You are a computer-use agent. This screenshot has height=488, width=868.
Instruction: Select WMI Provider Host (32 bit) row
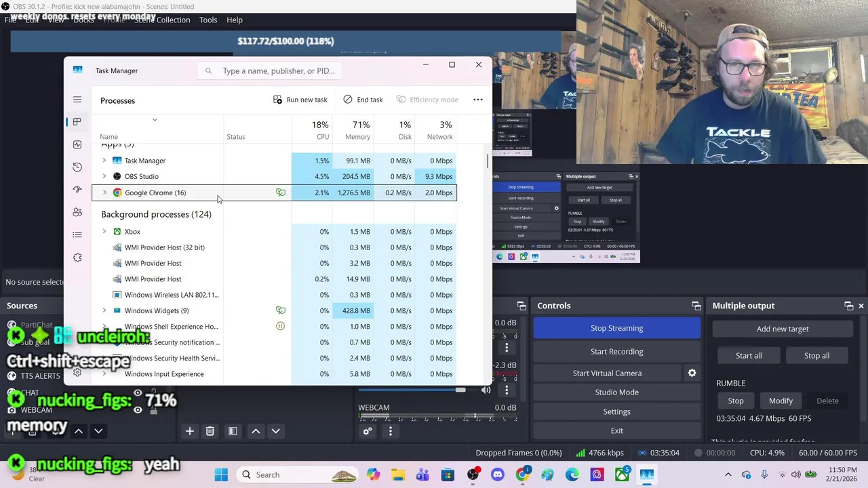(x=274, y=247)
